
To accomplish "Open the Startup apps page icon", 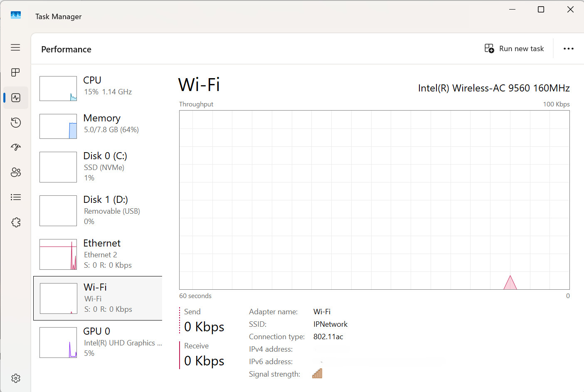I will click(x=16, y=147).
